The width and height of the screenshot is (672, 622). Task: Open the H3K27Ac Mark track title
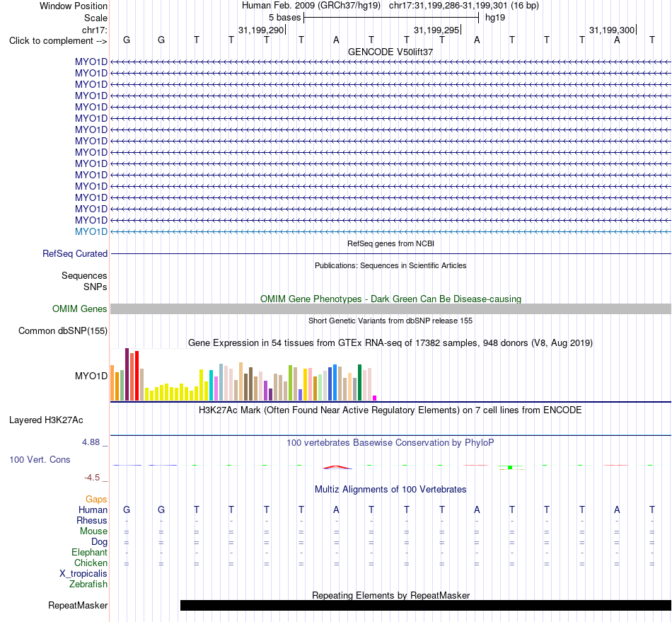(x=390, y=410)
